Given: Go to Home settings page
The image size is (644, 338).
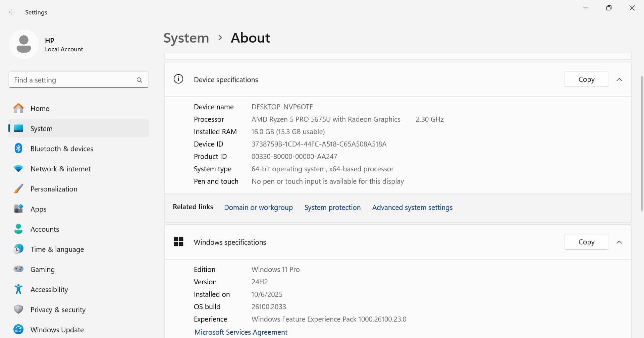Looking at the screenshot, I should tap(78, 108).
